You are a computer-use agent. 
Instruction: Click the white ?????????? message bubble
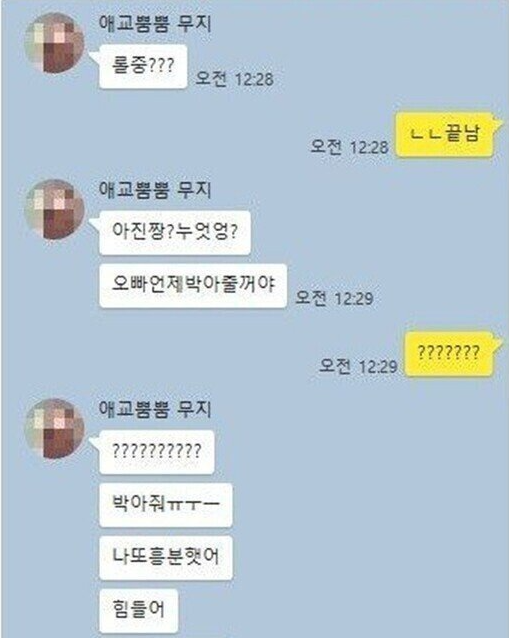click(x=157, y=452)
